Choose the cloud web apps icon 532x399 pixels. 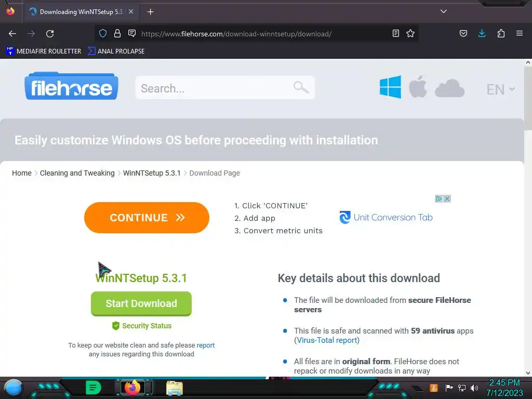[x=449, y=88]
